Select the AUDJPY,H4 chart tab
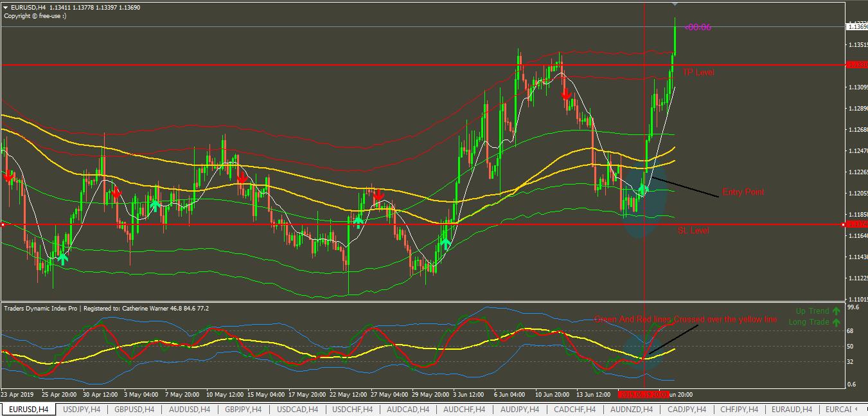This screenshot has height=416, width=868. [519, 409]
